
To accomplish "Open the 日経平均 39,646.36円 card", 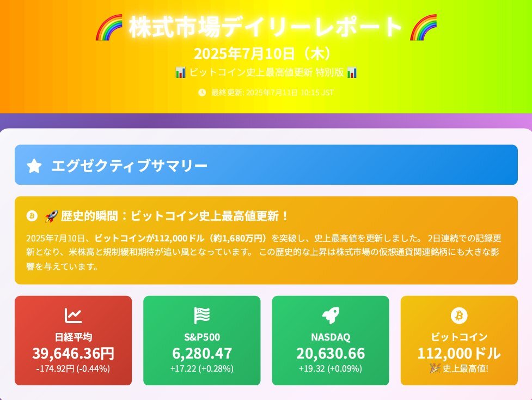I will tap(74, 341).
